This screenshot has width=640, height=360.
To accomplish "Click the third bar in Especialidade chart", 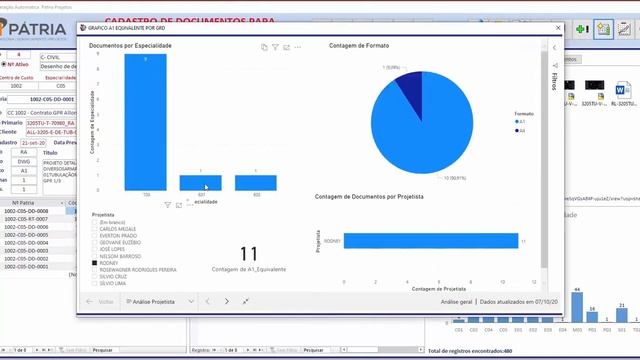I will tap(256, 183).
